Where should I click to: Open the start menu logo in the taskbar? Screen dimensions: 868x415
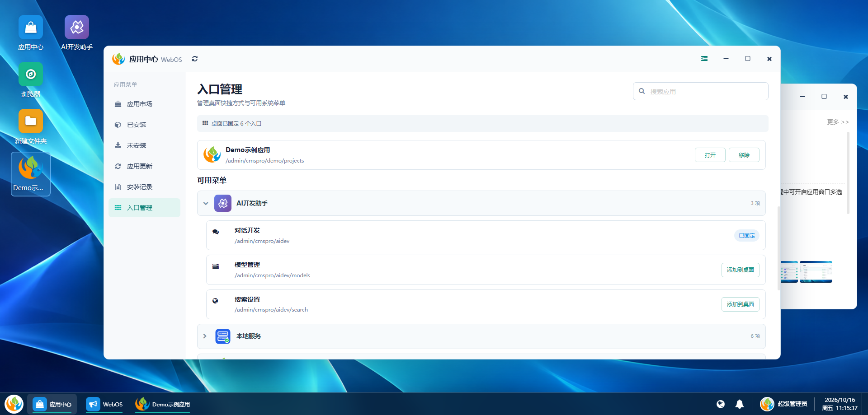pyautogui.click(x=14, y=404)
